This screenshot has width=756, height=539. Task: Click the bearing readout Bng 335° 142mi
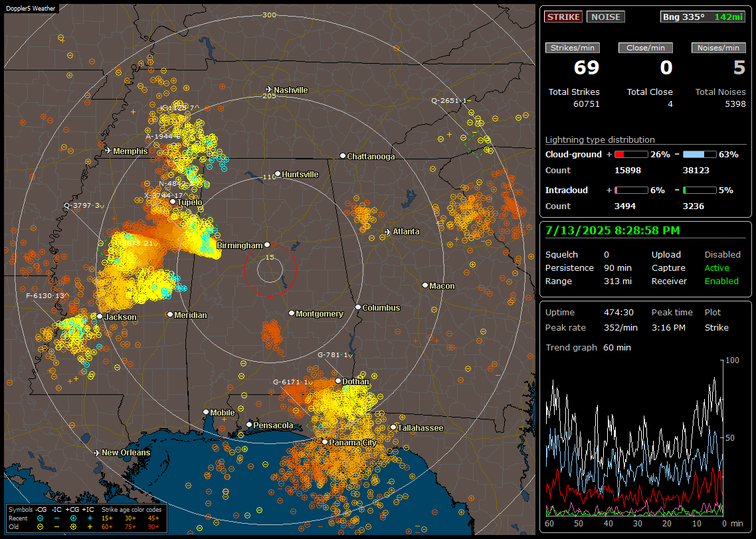[x=702, y=17]
